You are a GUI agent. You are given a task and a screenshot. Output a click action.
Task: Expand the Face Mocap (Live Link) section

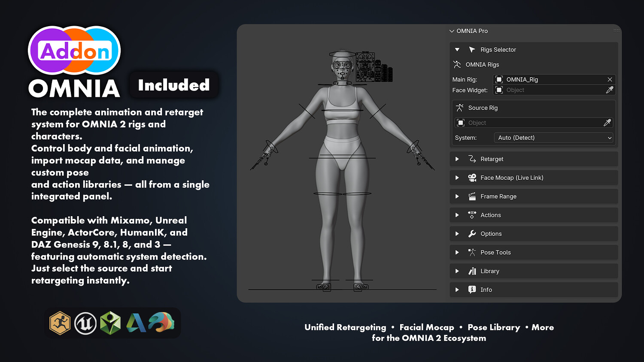pos(457,178)
